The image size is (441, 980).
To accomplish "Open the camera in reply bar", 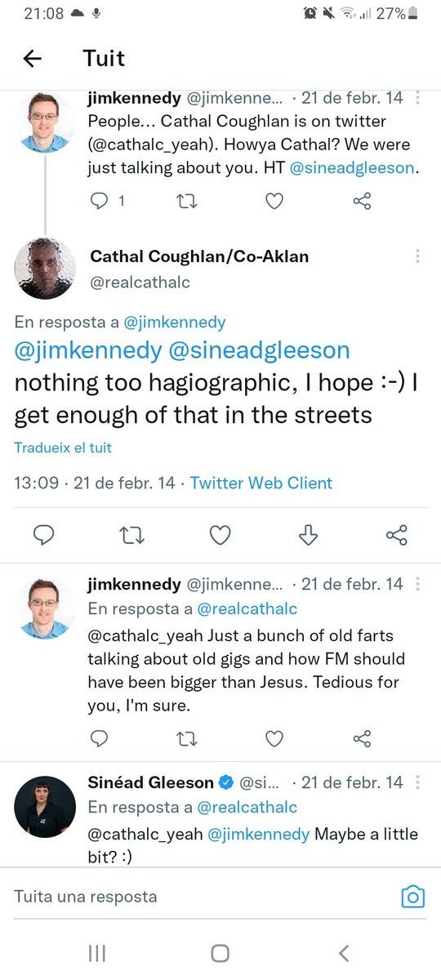I will pos(413,897).
